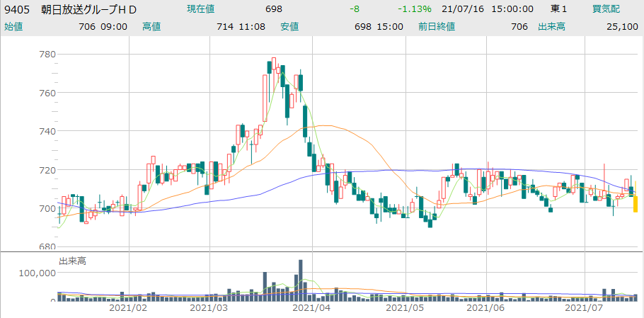Click the 2021/04 date axis label
Screen dimensions: 644x318
point(311,309)
